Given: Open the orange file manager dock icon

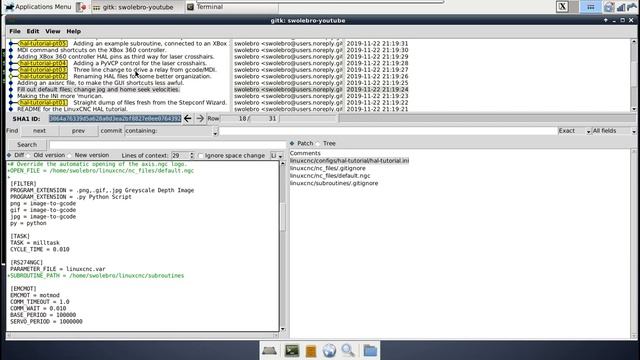Looking at the screenshot, I should 311,351.
